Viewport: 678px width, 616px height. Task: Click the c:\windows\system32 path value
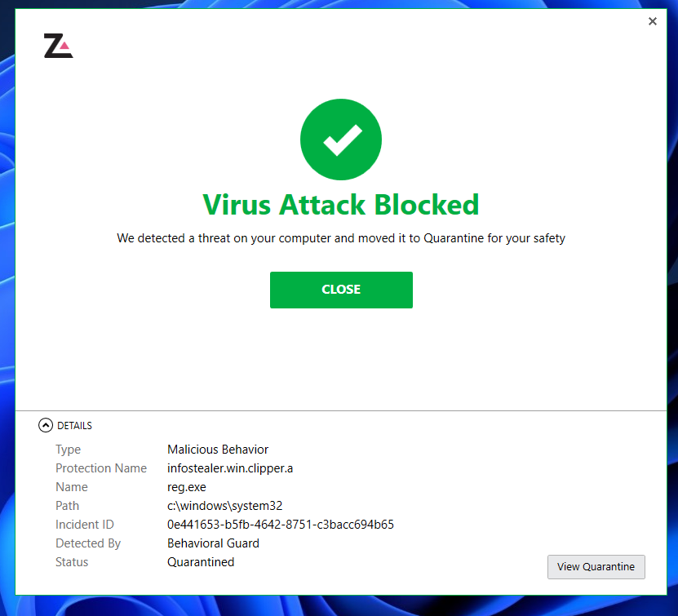pyautogui.click(x=224, y=506)
